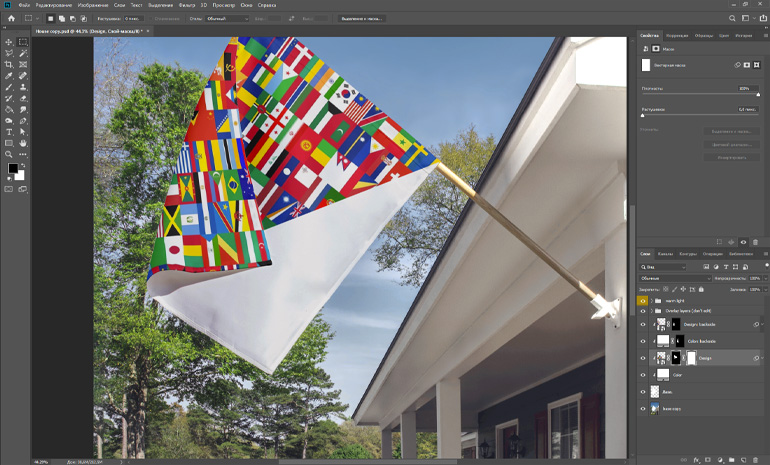Open layer fill dropdown arrow
Screen dimensions: 770x465
click(x=765, y=290)
